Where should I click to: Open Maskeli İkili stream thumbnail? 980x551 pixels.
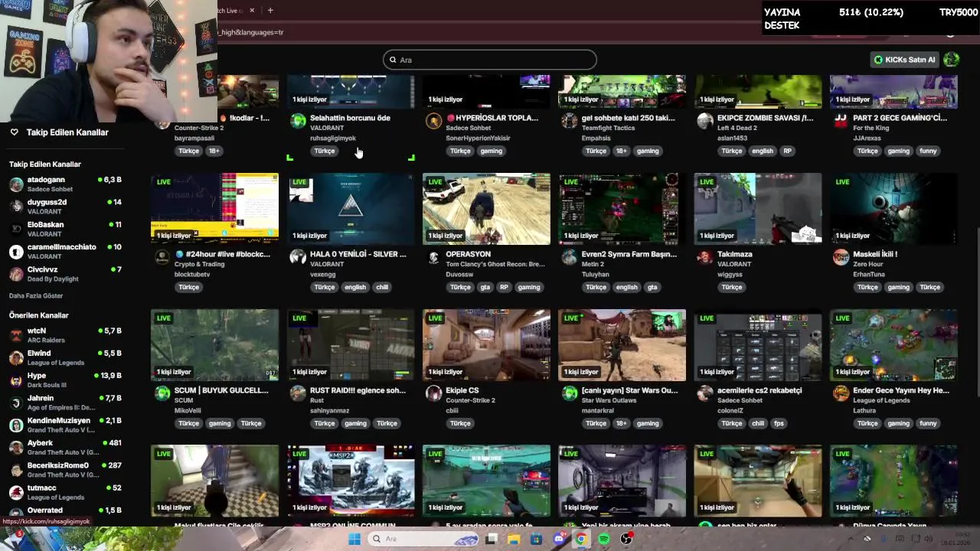[893, 209]
